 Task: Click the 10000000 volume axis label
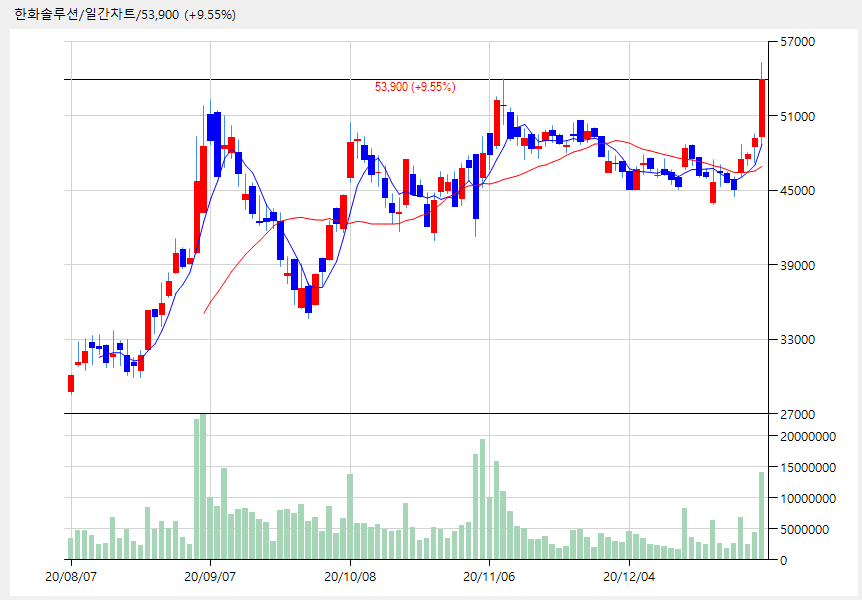(808, 498)
